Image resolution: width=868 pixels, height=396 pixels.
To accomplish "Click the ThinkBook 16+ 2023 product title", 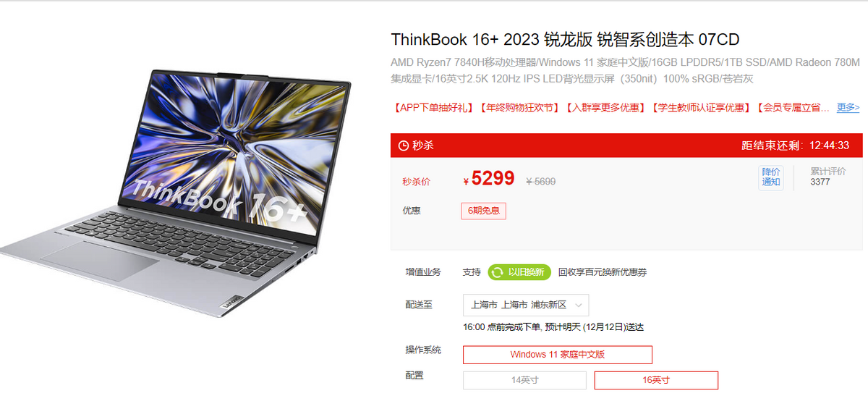I will click(x=565, y=39).
